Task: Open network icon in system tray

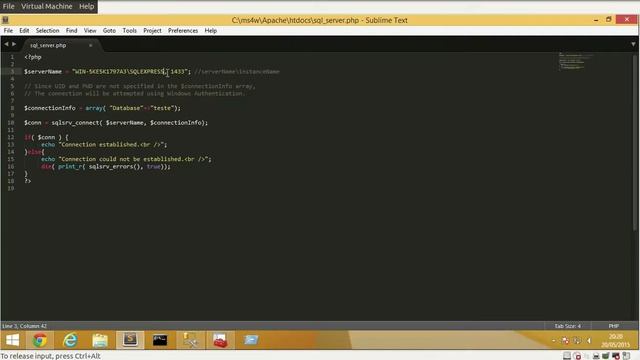Action: (x=577, y=340)
